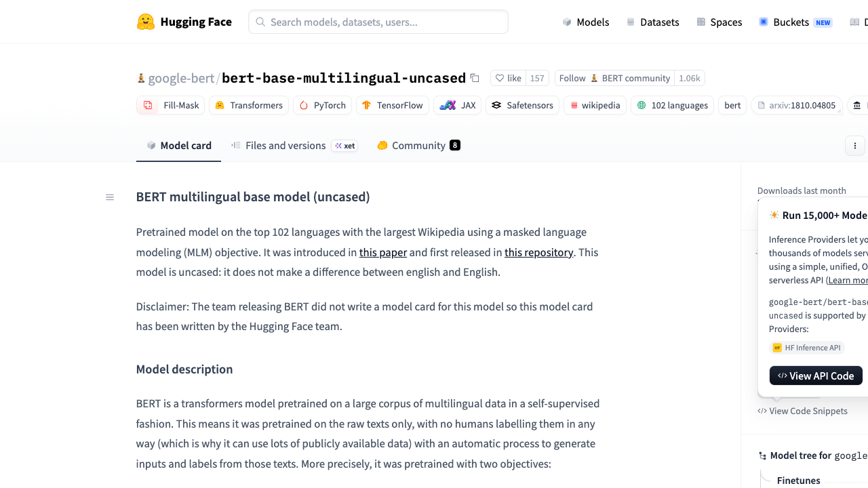Follow the 'this repository' link
This screenshot has width=868, height=488.
(539, 252)
